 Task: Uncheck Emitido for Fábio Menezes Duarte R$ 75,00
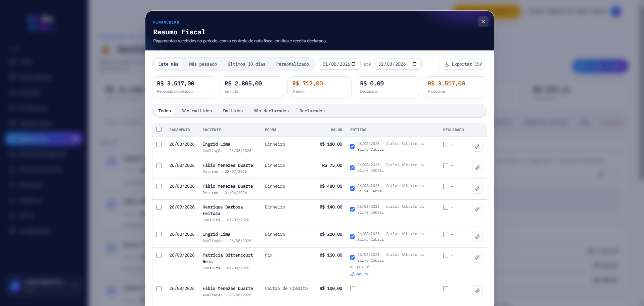point(352,168)
